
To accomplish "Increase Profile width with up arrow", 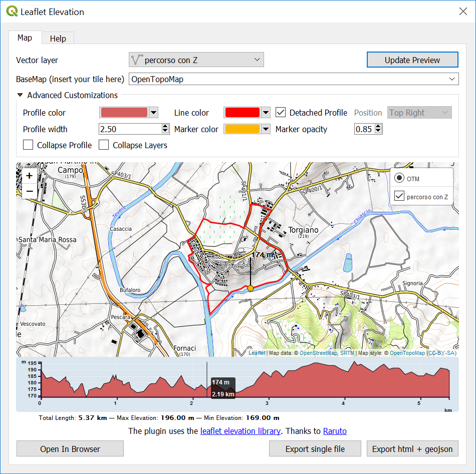I will (165, 126).
